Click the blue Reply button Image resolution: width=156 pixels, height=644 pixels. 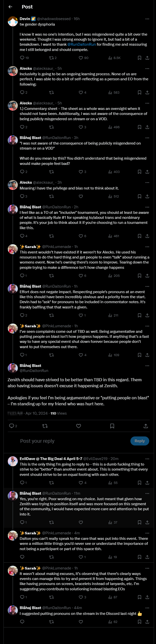[x=140, y=441]
